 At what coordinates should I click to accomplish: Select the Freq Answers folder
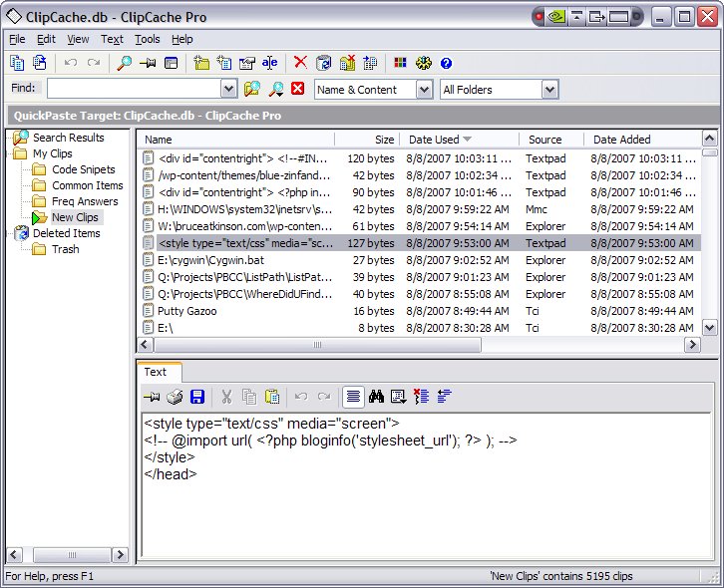point(85,201)
